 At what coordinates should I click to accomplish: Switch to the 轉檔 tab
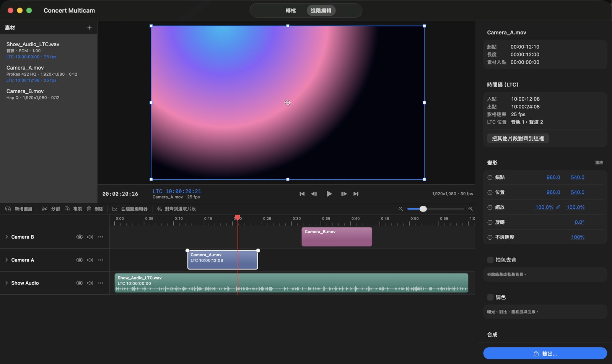[291, 11]
